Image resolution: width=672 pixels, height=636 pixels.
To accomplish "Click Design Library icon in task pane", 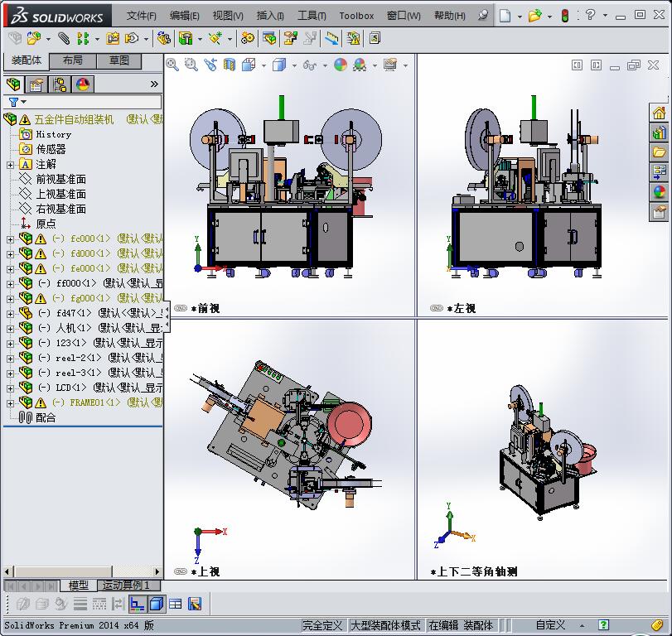I will coord(659,132).
